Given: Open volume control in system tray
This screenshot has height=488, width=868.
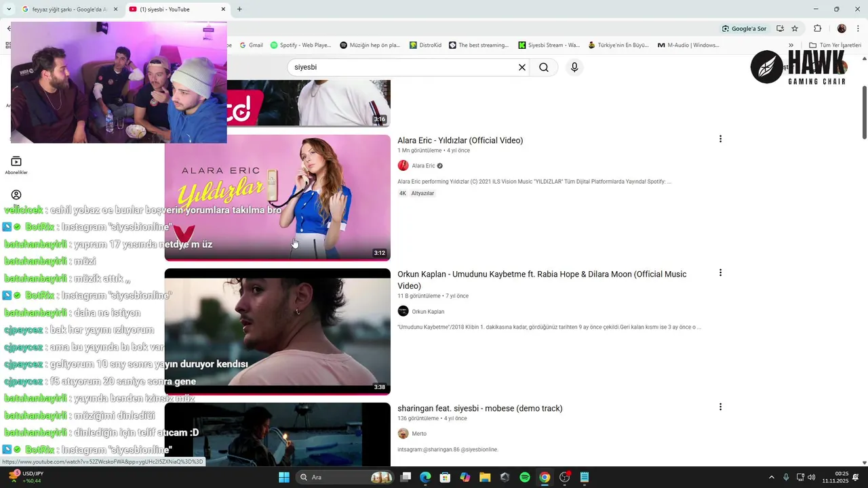Looking at the screenshot, I should 812,477.
